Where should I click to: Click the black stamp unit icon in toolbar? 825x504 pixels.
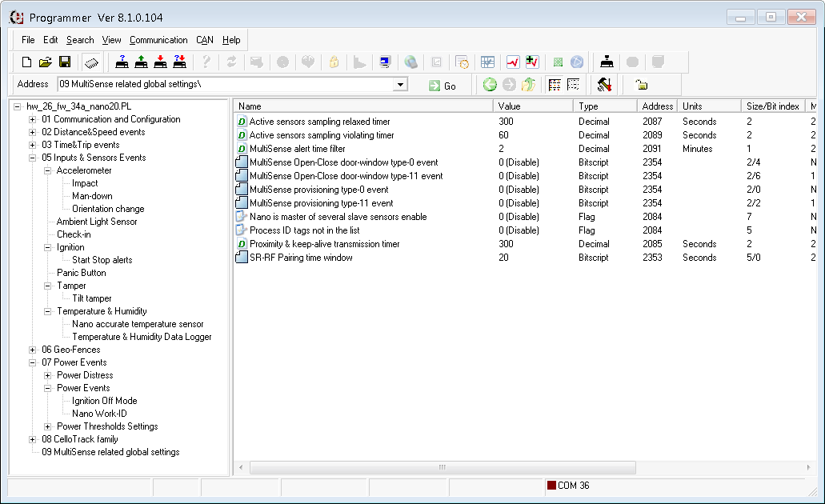[607, 62]
